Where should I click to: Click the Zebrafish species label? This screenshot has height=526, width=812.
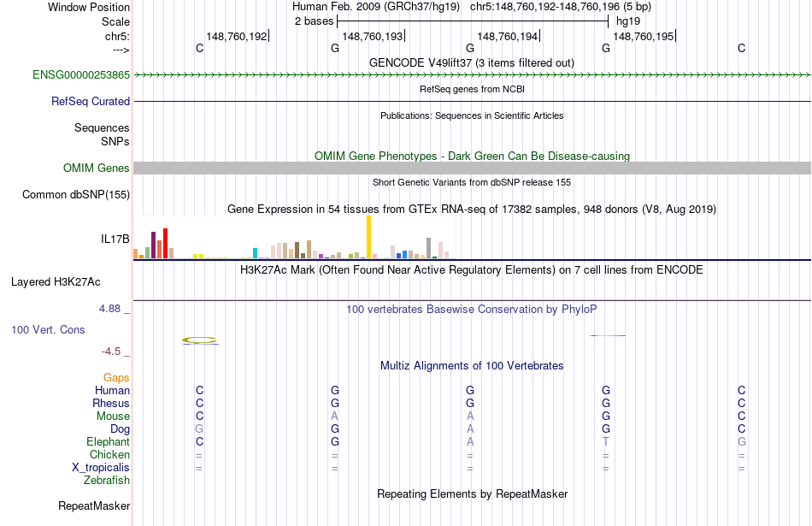click(x=107, y=481)
